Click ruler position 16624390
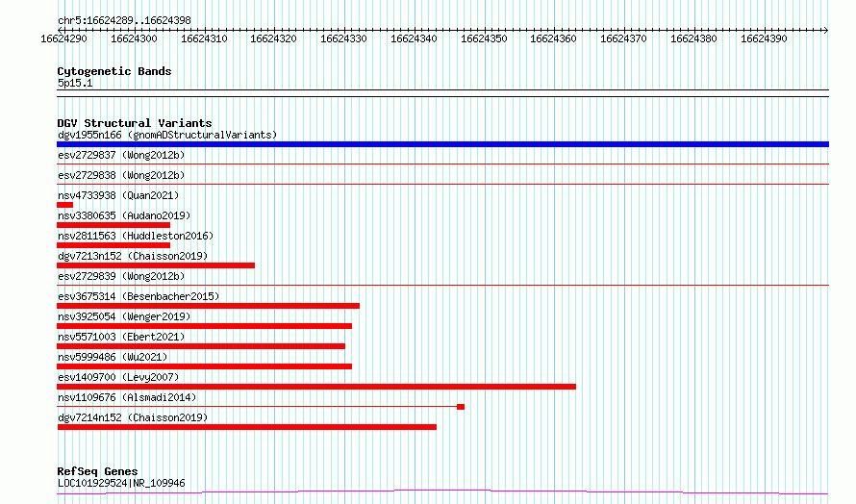Screen dimensions: 856x504 click(x=764, y=38)
